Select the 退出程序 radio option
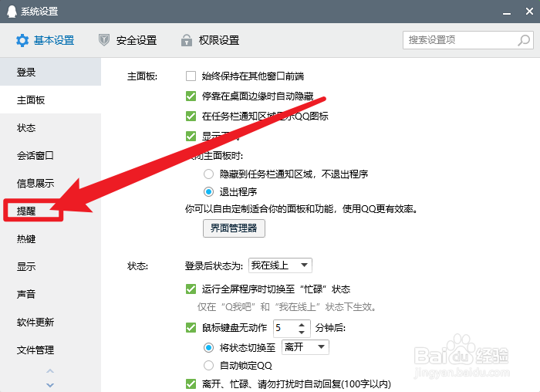540x392 pixels. click(x=208, y=191)
